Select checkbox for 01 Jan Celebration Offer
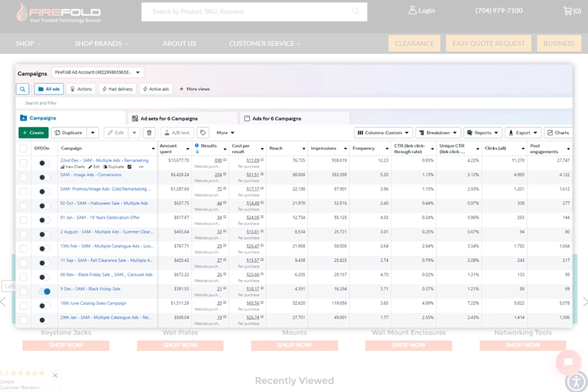Image resolution: width=588 pixels, height=392 pixels. [23, 220]
